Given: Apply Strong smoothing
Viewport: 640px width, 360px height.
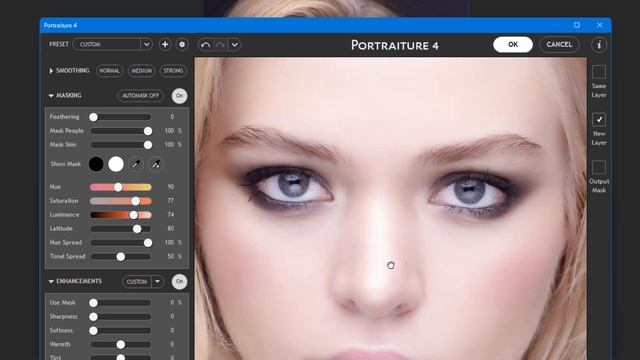Looking at the screenshot, I should point(173,71).
